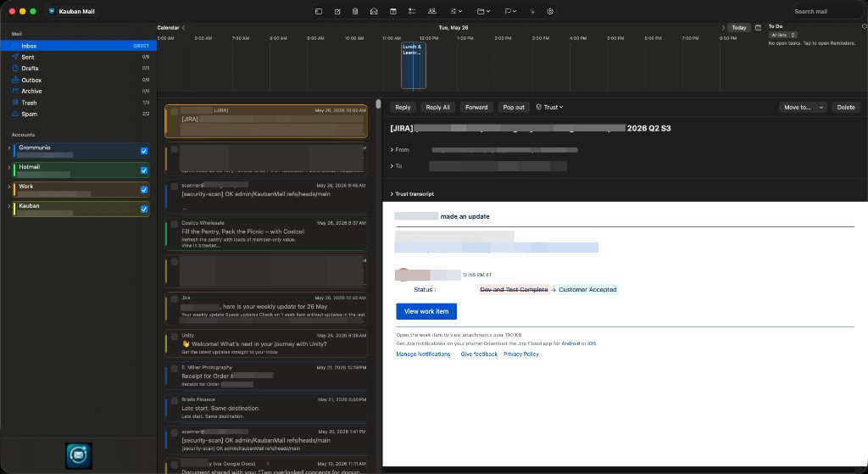Click the Today calendar button
Viewport: 868px width, 474px height.
point(739,28)
